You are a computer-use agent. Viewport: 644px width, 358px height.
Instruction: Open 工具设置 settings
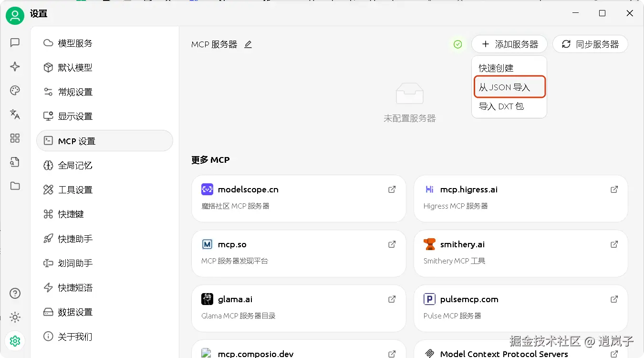104,190
